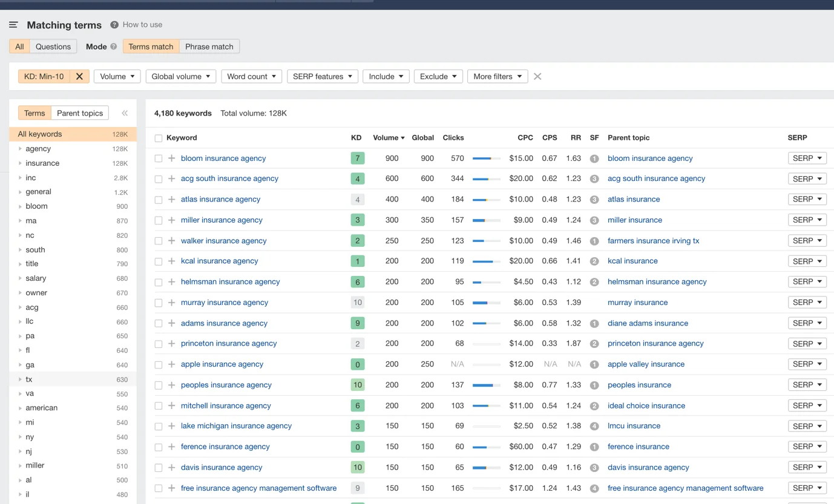This screenshot has height=504, width=834.
Task: Add kcal insurance agency to list
Action: pos(172,261)
